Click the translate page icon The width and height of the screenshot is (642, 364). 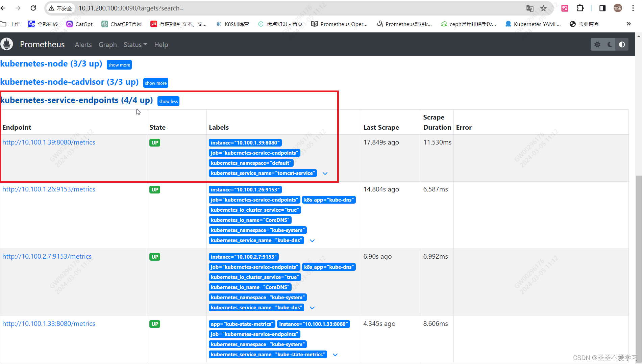530,8
